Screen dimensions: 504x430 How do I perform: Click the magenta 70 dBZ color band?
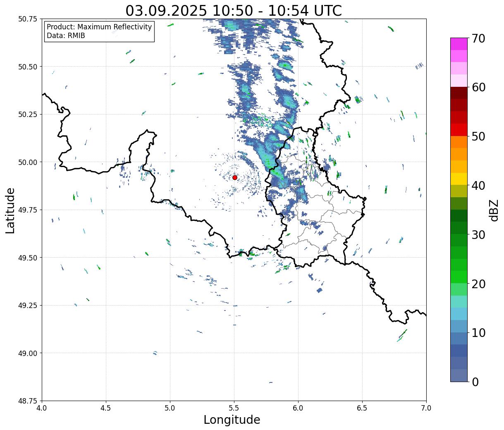[x=459, y=44]
